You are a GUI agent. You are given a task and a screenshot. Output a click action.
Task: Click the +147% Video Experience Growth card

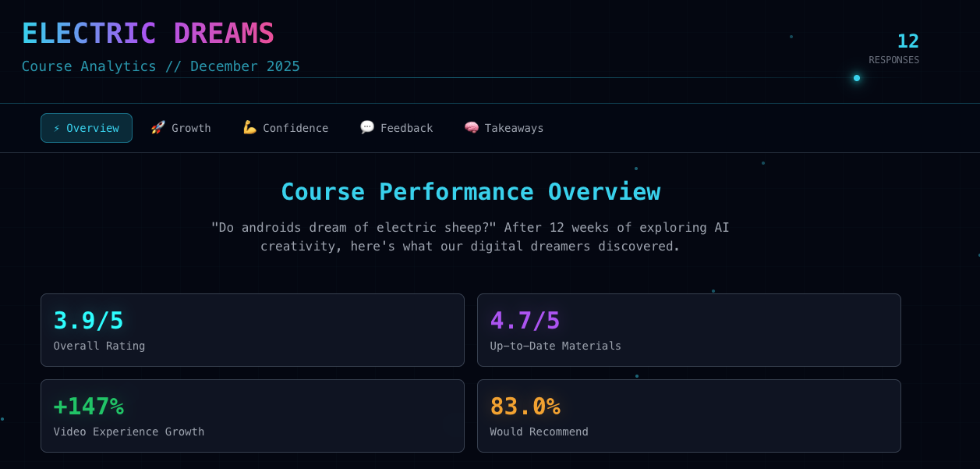(252, 415)
